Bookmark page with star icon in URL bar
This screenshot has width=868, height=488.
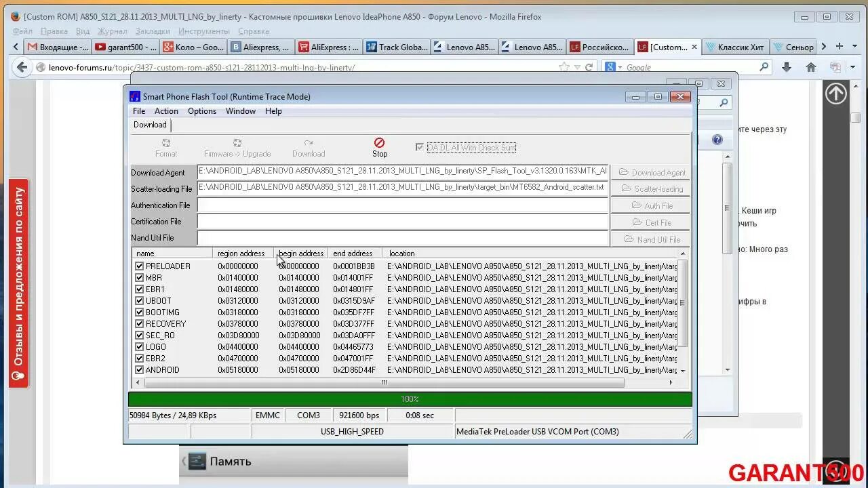[564, 67]
